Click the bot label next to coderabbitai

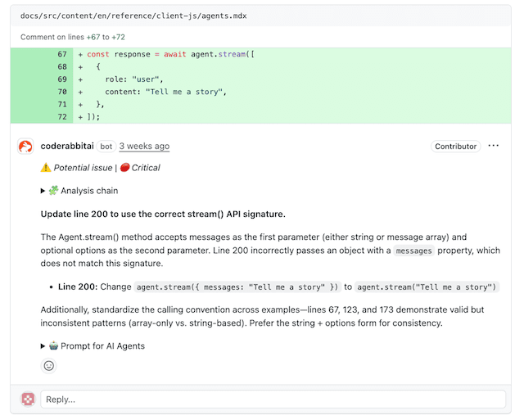click(106, 147)
